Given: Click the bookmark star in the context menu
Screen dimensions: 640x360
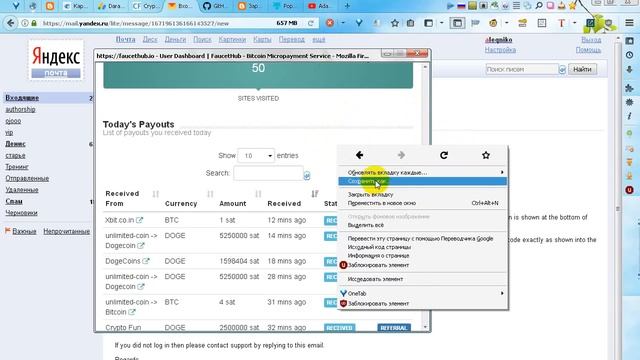Looking at the screenshot, I should pyautogui.click(x=486, y=155).
